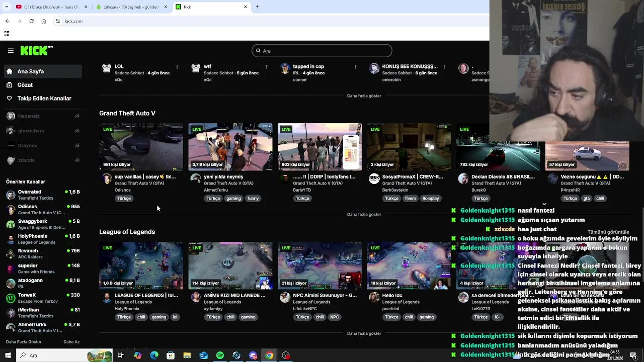The height and width of the screenshot is (362, 644).
Task: Select the 'lol' tag on HolyPhoenix stream
Action: click(175, 317)
